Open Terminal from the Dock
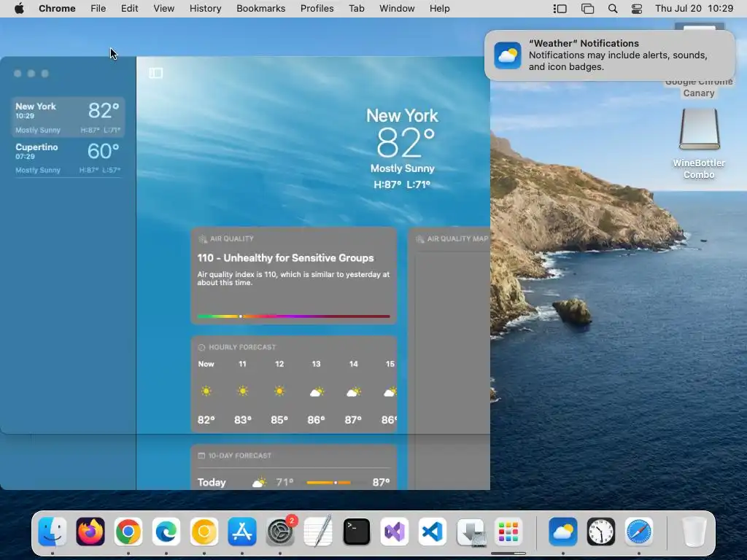Screen dimensions: 747x560 click(x=356, y=532)
